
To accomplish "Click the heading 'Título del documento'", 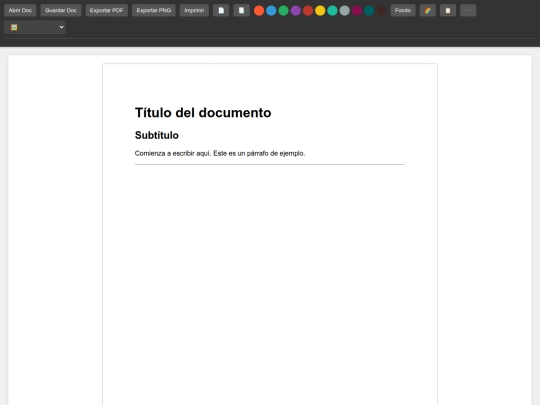I will [x=203, y=113].
